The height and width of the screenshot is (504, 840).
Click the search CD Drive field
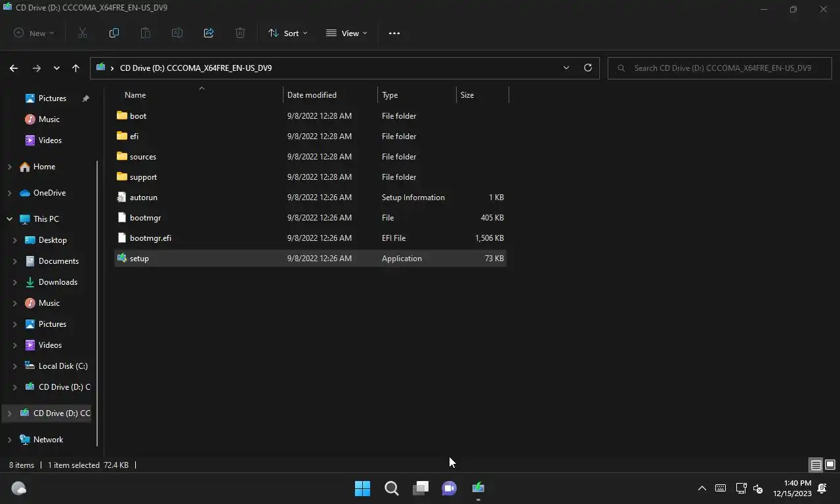pos(720,68)
